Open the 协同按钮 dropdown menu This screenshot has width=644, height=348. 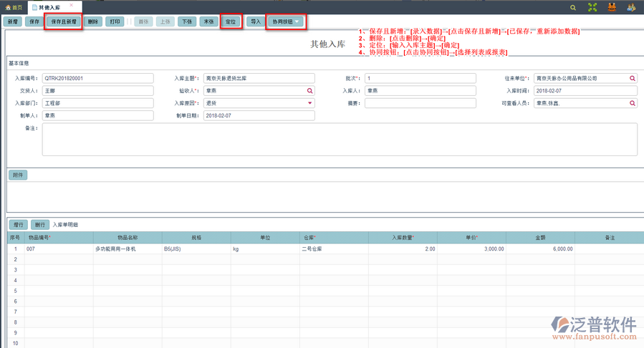click(286, 21)
